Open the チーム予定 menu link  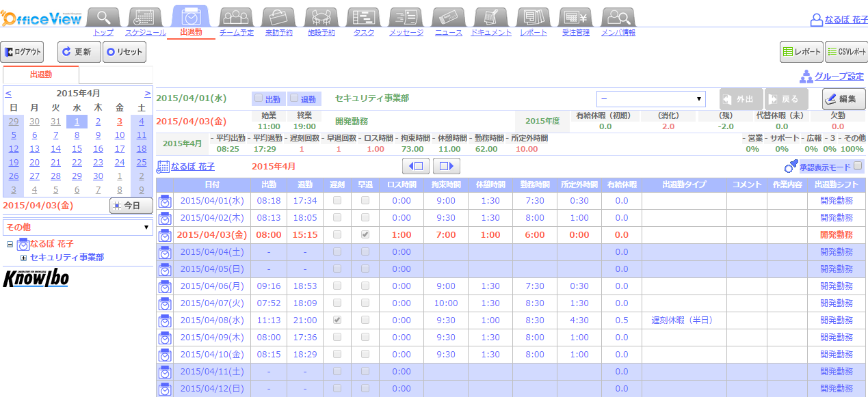click(x=236, y=32)
